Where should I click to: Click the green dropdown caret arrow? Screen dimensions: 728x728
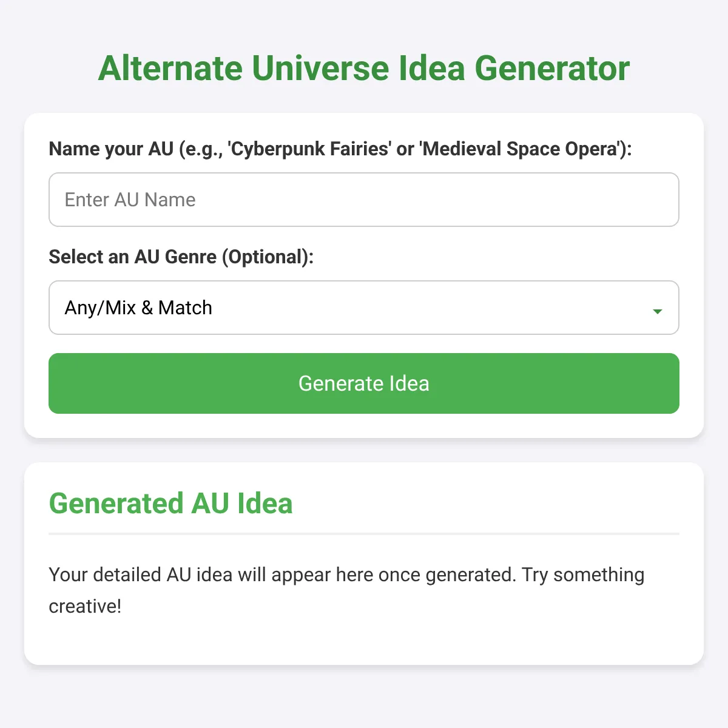tap(657, 311)
